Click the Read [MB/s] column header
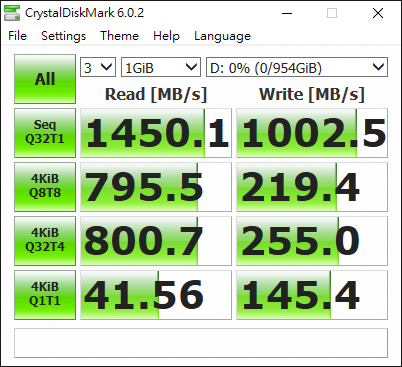Image resolution: width=402 pixels, height=367 pixels. click(x=156, y=94)
